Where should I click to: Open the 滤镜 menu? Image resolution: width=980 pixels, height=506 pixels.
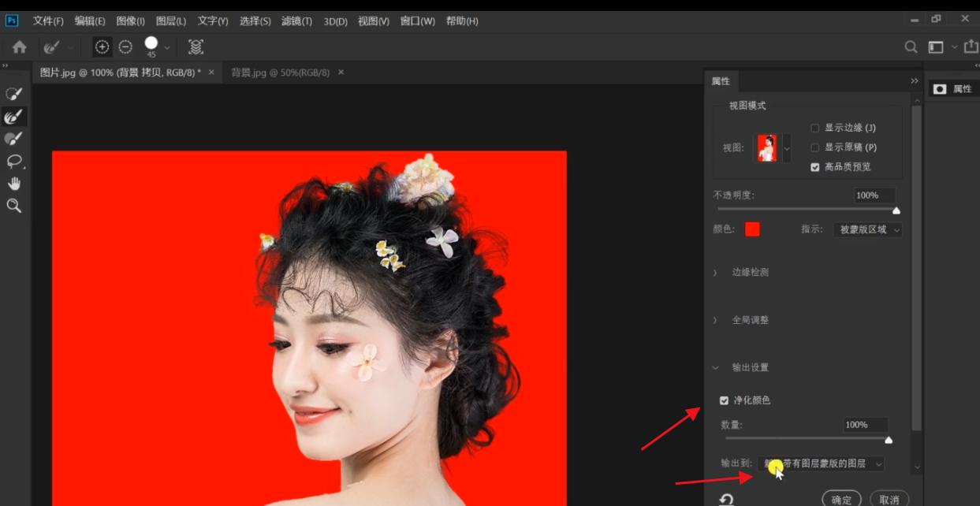[296, 20]
